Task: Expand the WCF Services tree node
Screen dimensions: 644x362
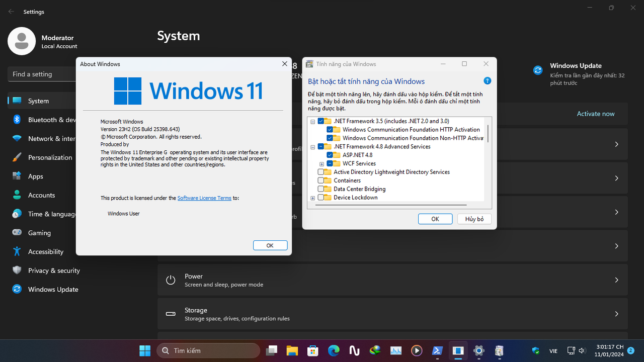Action: click(x=322, y=164)
